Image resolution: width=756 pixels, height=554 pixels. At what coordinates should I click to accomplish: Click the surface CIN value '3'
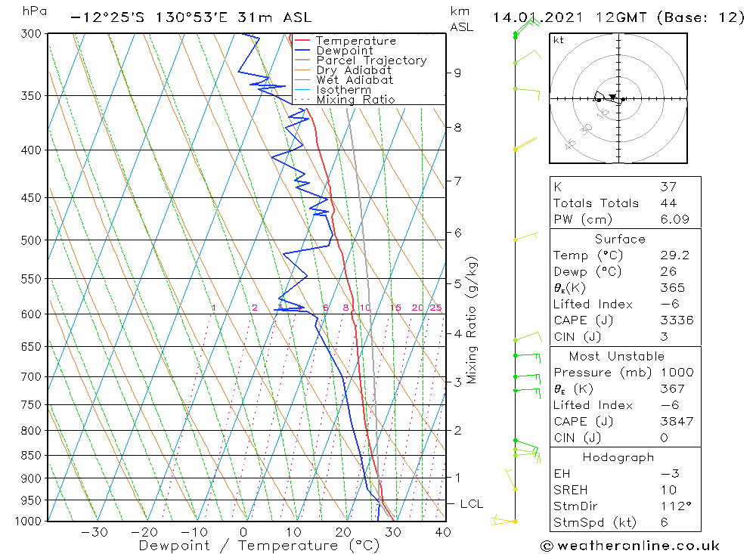click(665, 336)
